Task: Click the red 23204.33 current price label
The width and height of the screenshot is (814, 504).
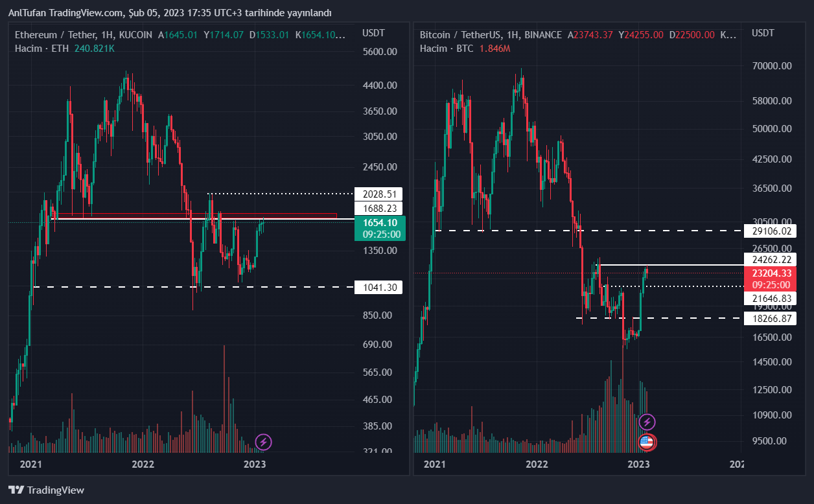Action: 769,279
